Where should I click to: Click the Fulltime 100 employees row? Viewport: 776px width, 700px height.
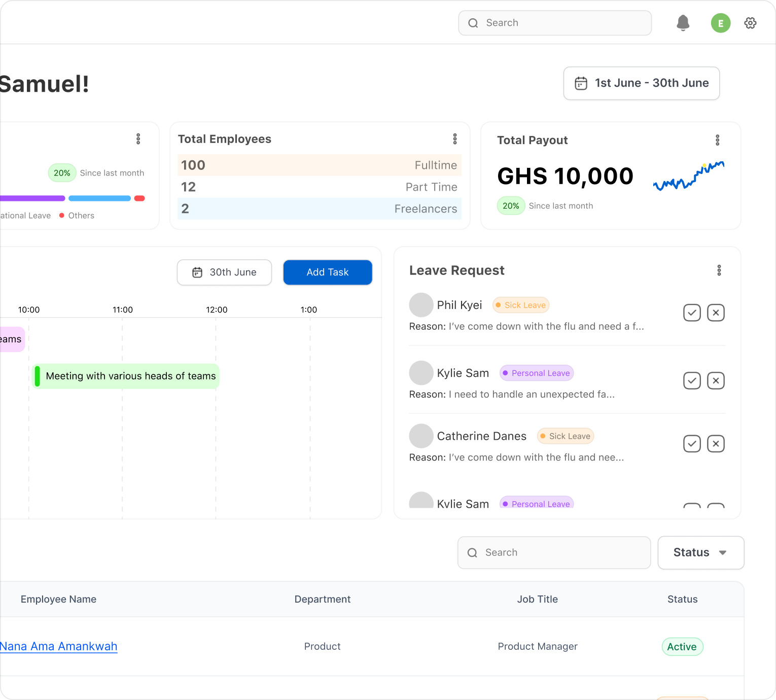(320, 165)
